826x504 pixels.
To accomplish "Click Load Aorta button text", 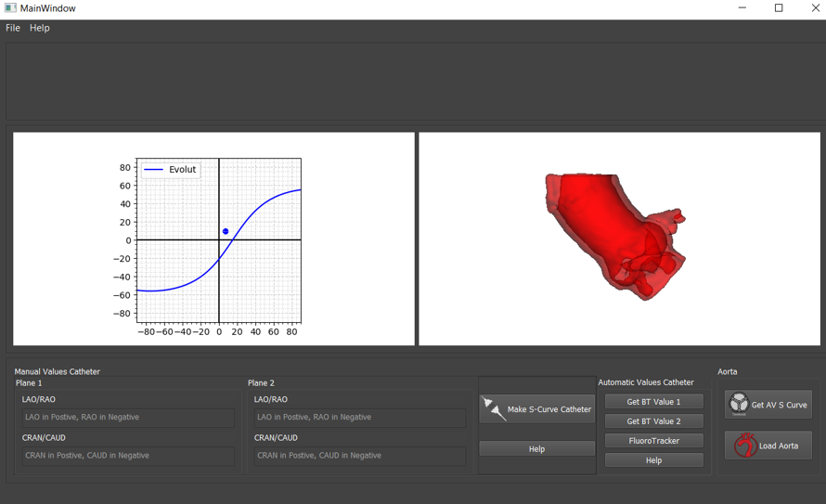I will (x=779, y=446).
